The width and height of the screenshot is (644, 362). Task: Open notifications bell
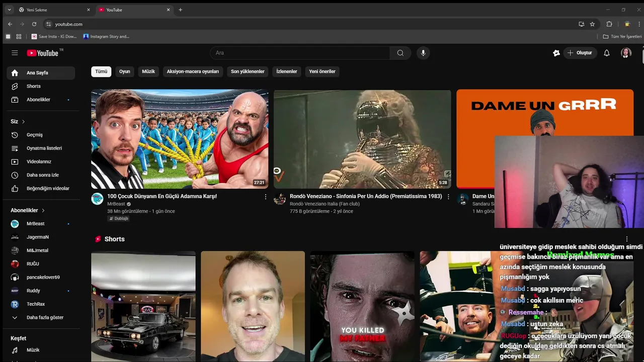[607, 53]
